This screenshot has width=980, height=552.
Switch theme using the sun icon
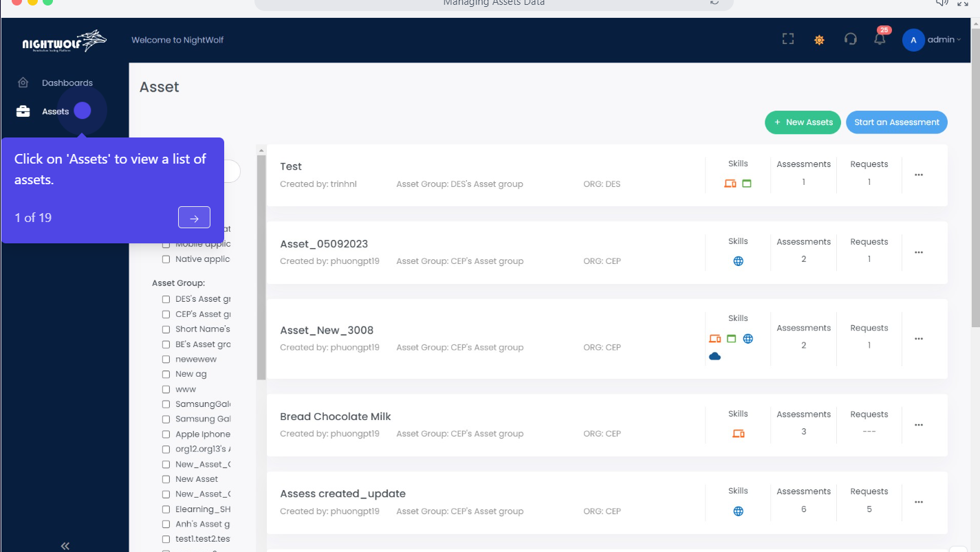point(819,40)
